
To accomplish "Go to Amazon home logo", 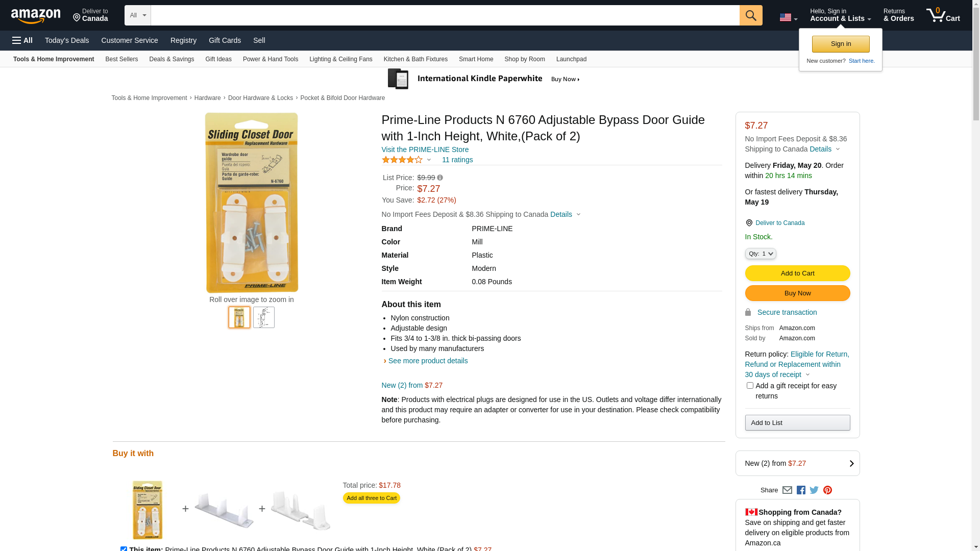I will click(x=36, y=16).
